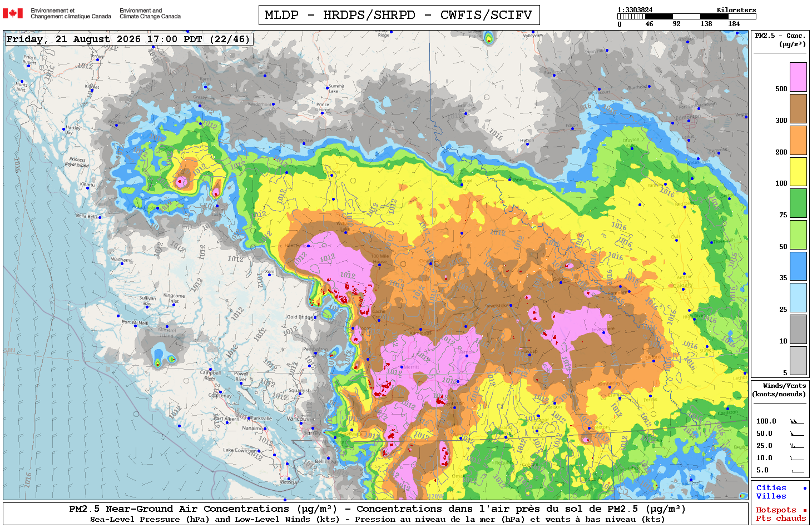Click the Canada flag logo
The image size is (812, 528).
pyautogui.click(x=13, y=13)
